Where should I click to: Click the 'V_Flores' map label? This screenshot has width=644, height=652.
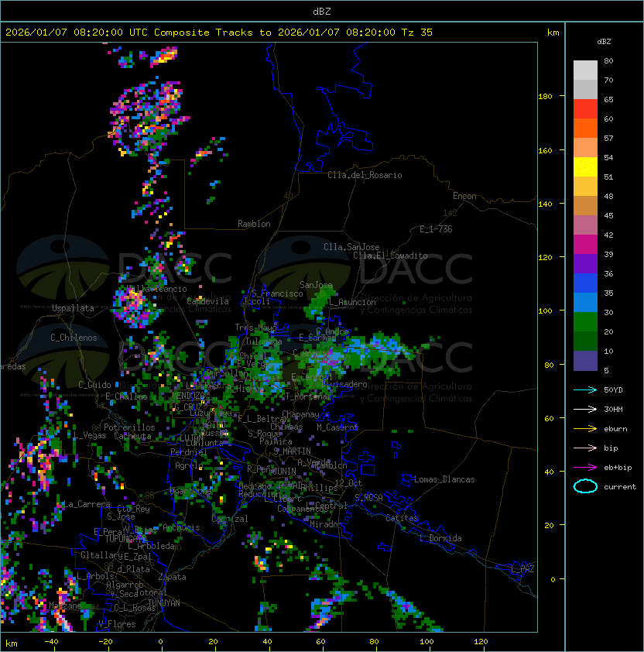[117, 624]
